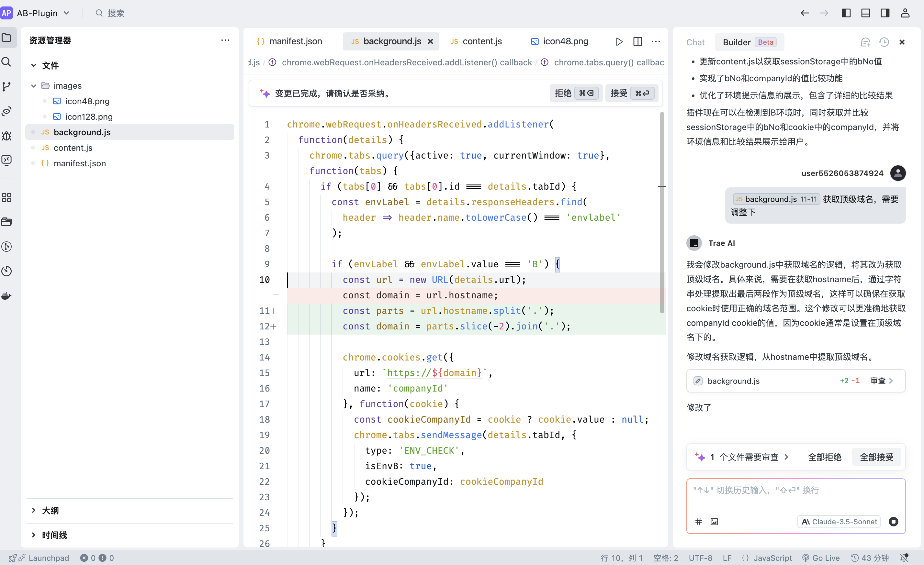Select the Builder Beta tab
Viewport: 924px width, 565px height.
[x=749, y=42]
